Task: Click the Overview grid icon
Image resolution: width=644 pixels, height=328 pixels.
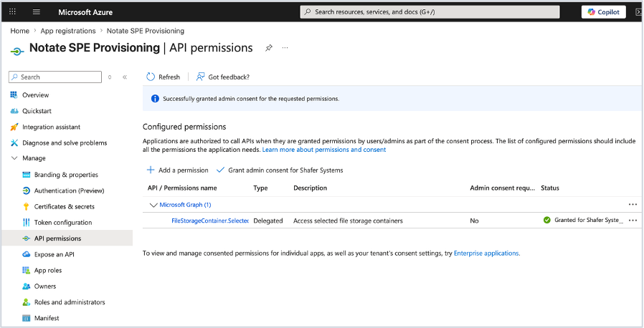Action: pyautogui.click(x=14, y=95)
